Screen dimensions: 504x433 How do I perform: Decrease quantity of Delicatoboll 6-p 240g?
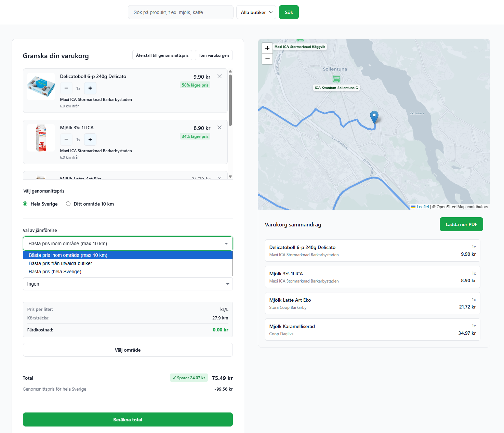point(66,88)
